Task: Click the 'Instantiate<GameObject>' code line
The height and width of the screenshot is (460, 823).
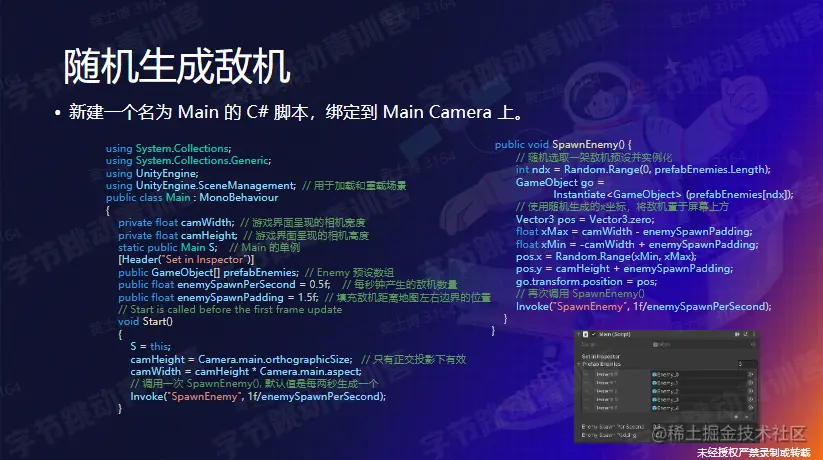Action: [673, 194]
